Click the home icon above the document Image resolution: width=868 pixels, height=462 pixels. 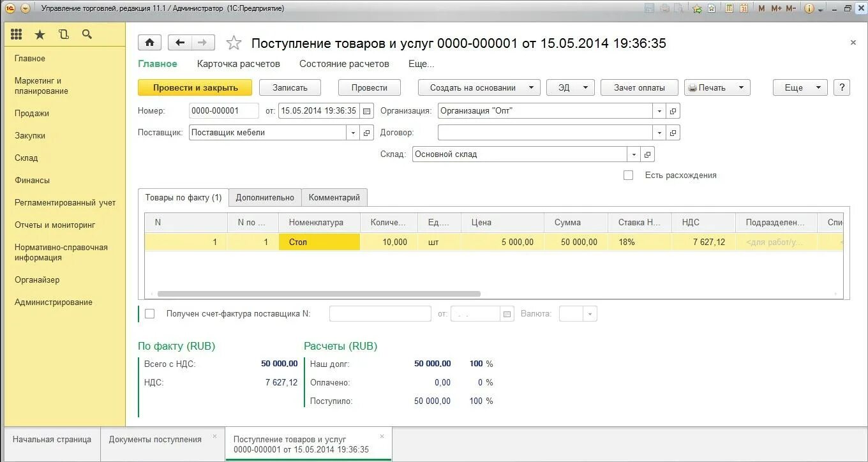tap(149, 41)
